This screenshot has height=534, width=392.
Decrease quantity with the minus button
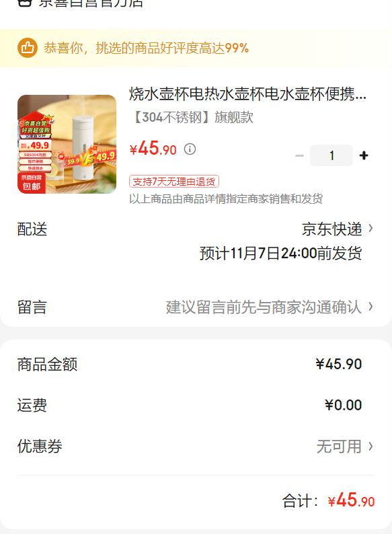click(x=299, y=155)
